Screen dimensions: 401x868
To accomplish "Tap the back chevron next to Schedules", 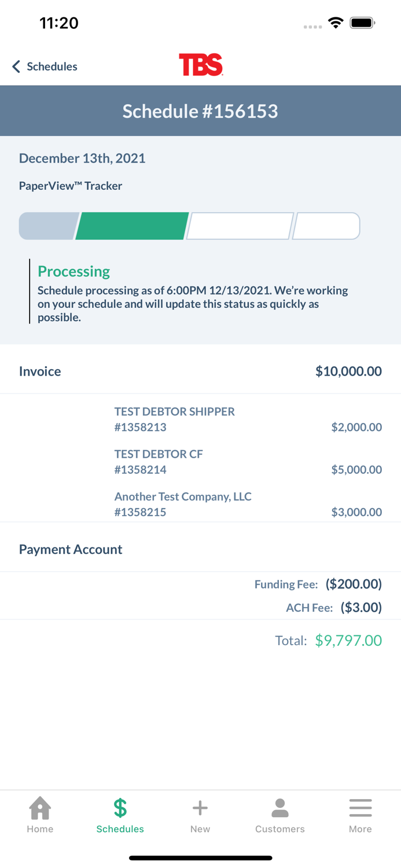I will 16,67.
